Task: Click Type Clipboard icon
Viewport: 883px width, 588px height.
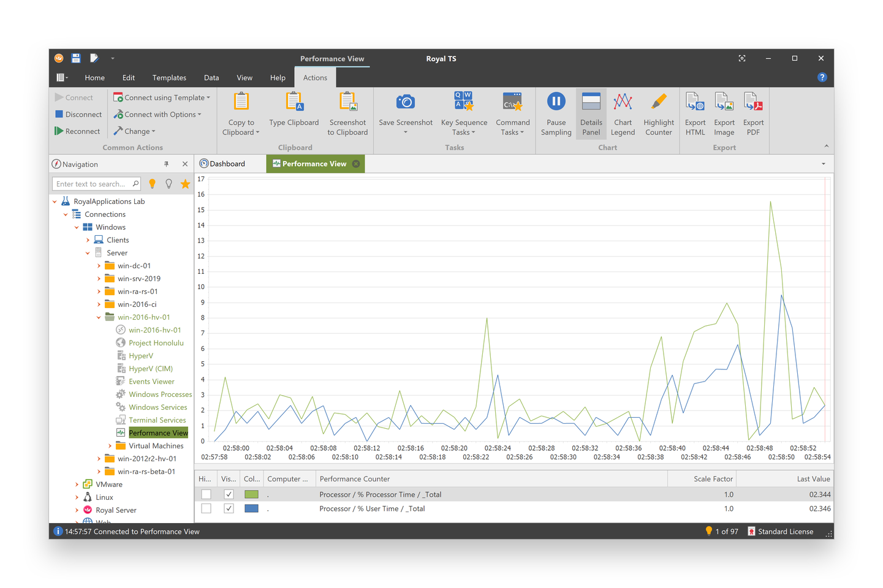Action: pyautogui.click(x=294, y=102)
